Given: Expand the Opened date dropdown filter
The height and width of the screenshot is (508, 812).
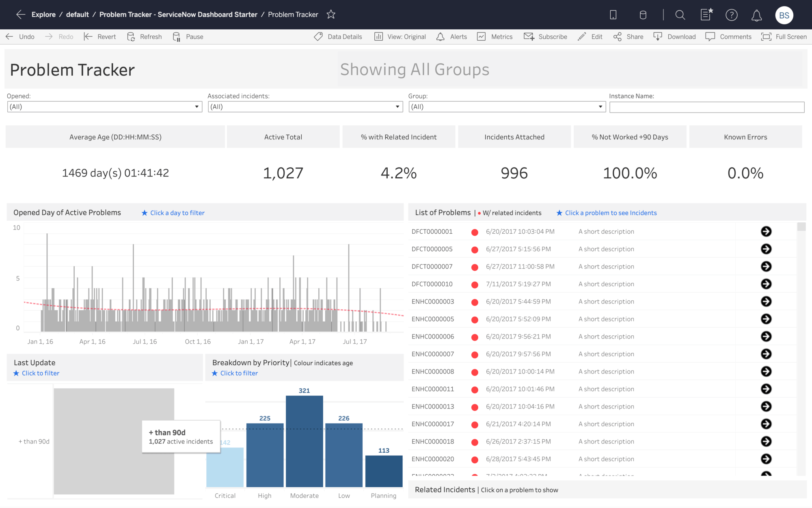Looking at the screenshot, I should coord(196,106).
